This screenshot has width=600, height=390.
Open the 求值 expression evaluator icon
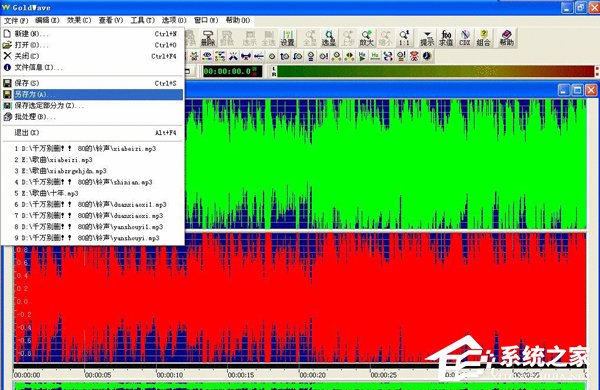[446, 38]
